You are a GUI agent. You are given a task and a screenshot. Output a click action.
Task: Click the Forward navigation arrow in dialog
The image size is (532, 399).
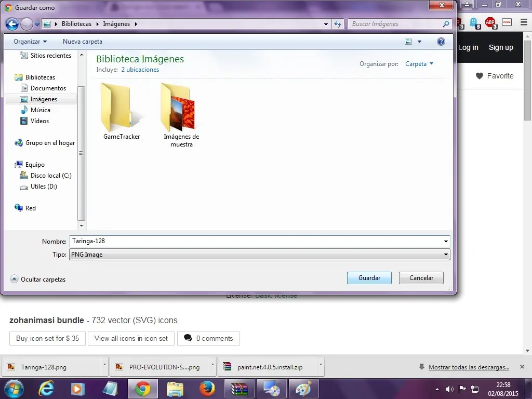click(x=26, y=24)
